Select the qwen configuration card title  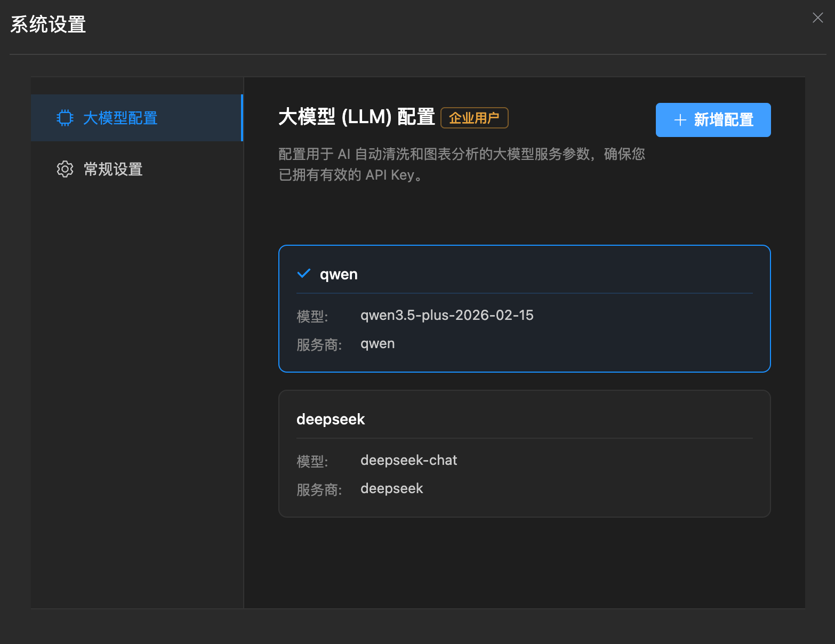coord(339,274)
